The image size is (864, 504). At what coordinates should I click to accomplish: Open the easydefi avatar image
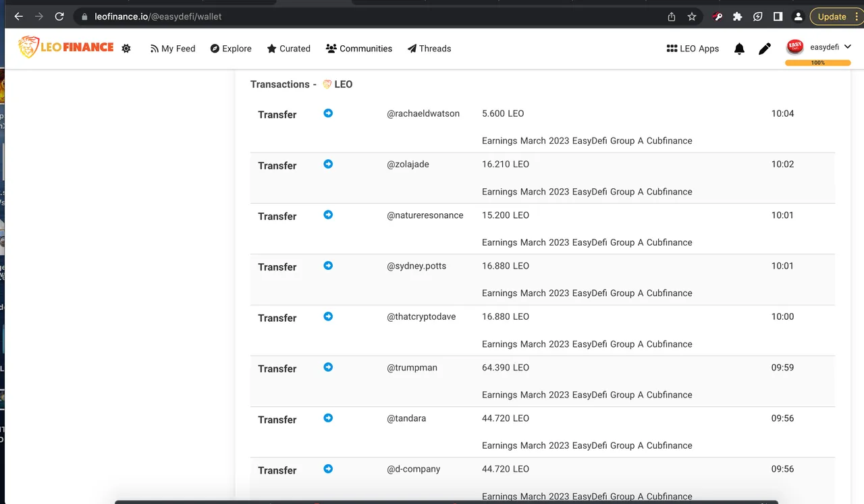tap(795, 47)
